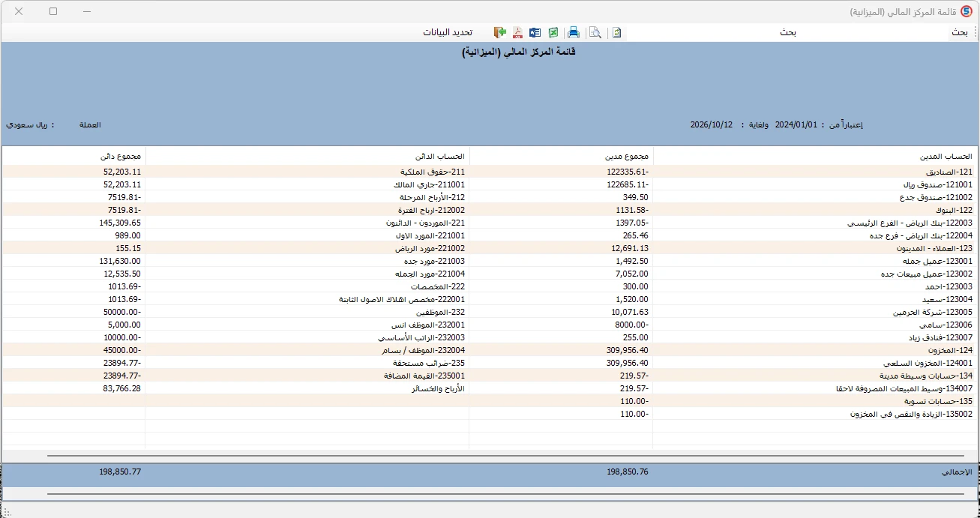Select the 122-البنوك account row

point(953,210)
